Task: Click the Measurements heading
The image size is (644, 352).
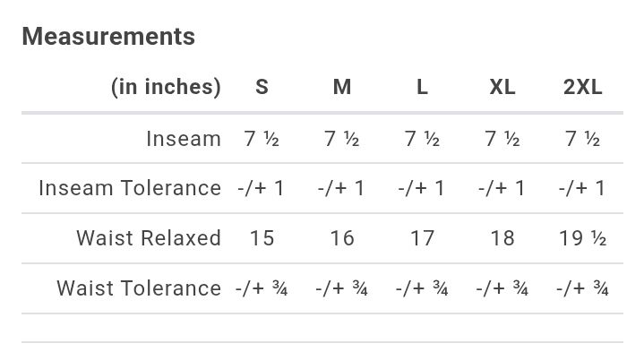Action: pyautogui.click(x=108, y=37)
